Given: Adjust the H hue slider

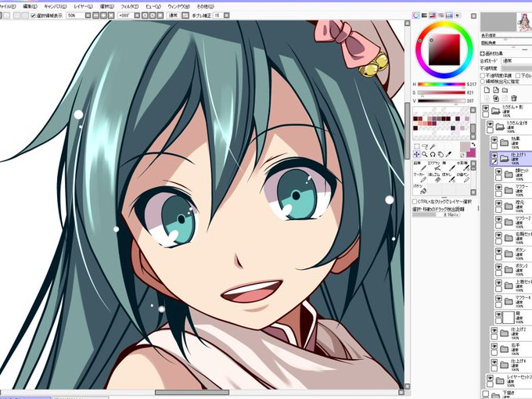Looking at the screenshot, I should click(441, 84).
